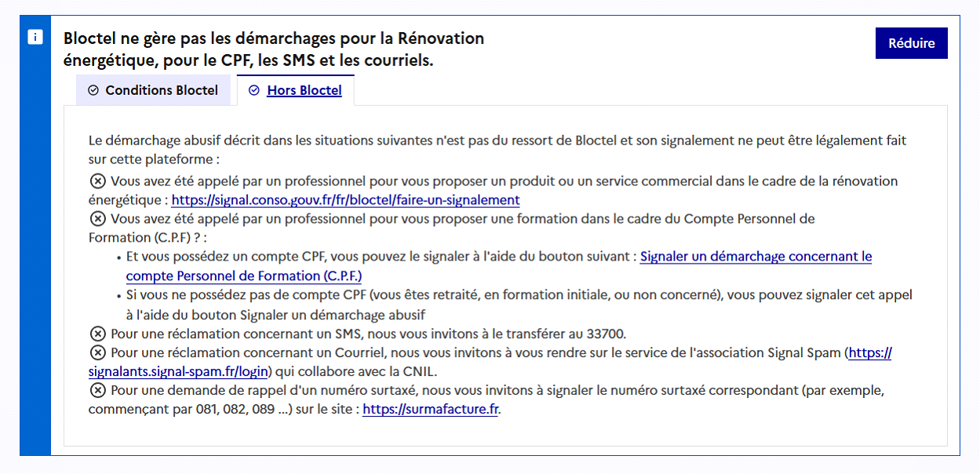This screenshot has width=980, height=474.
Task: Click the circled X beside the SMS réclamation line
Action: pos(97,334)
